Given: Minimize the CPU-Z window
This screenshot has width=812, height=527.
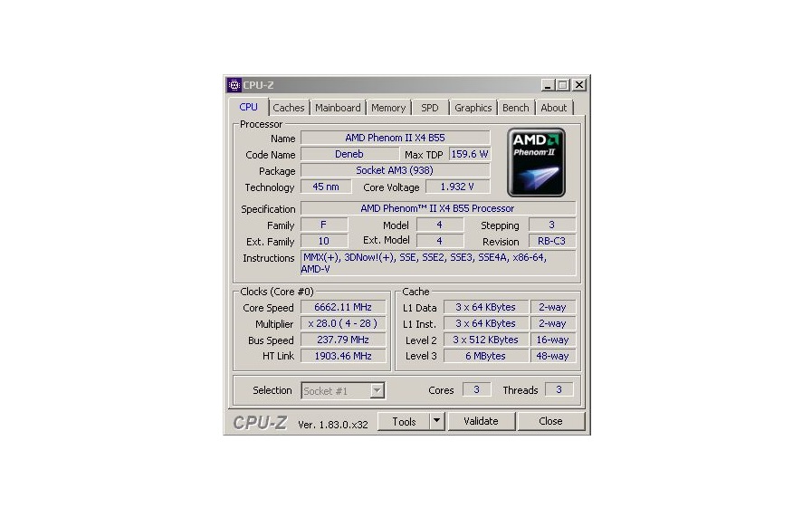Looking at the screenshot, I should coord(548,85).
